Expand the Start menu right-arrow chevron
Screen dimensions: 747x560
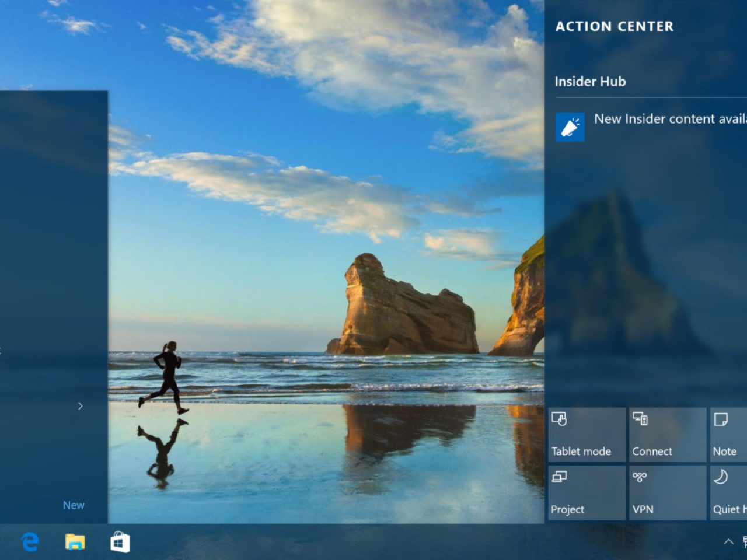click(81, 406)
